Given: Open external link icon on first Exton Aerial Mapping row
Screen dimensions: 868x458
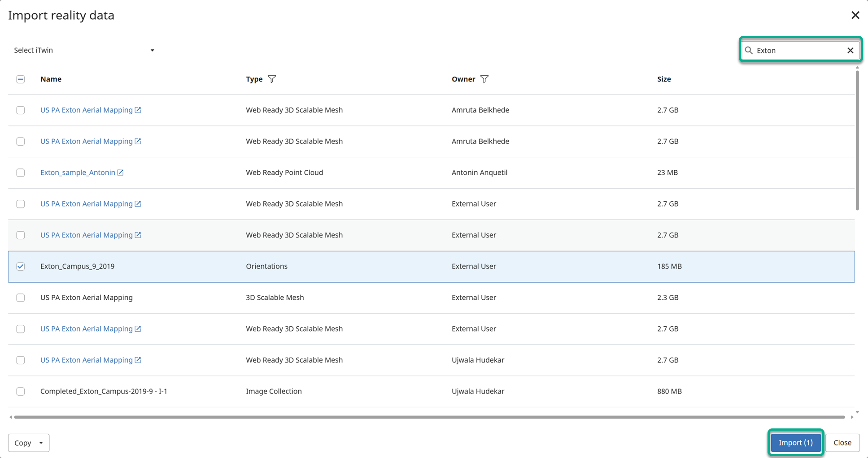Looking at the screenshot, I should [138, 110].
